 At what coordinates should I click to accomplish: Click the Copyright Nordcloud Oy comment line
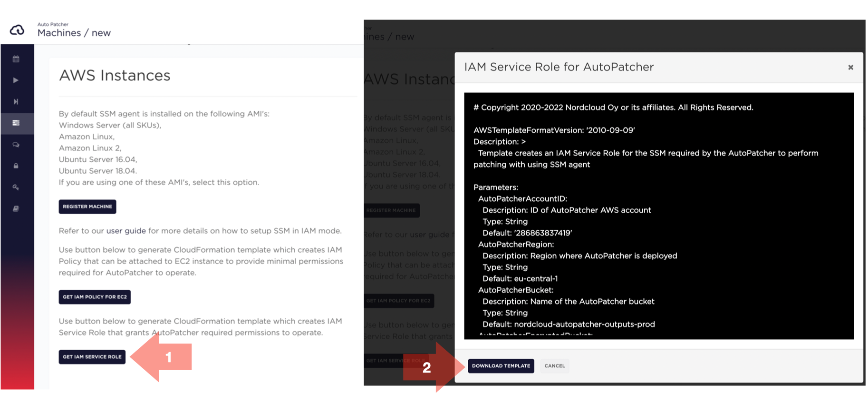[x=613, y=108]
